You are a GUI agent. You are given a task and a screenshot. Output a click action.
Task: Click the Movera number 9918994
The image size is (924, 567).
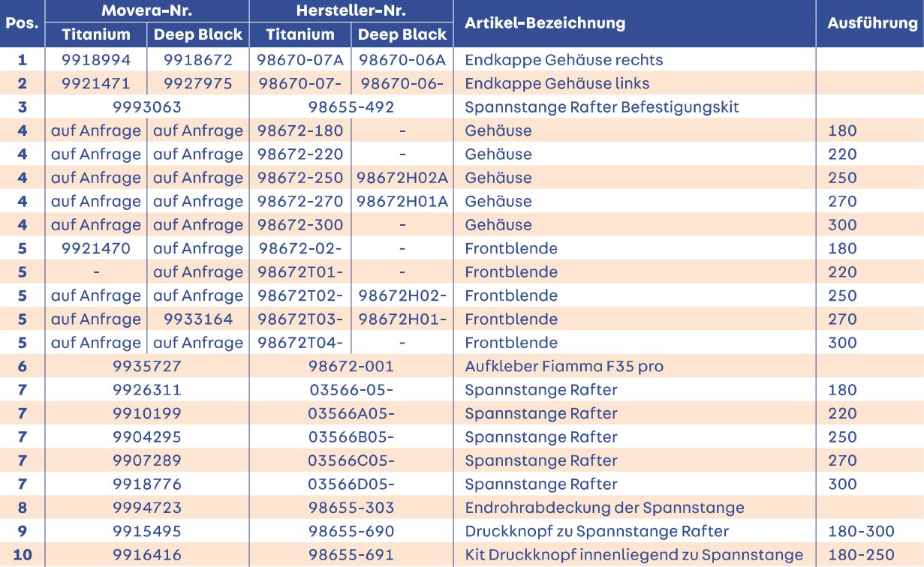coord(95,60)
